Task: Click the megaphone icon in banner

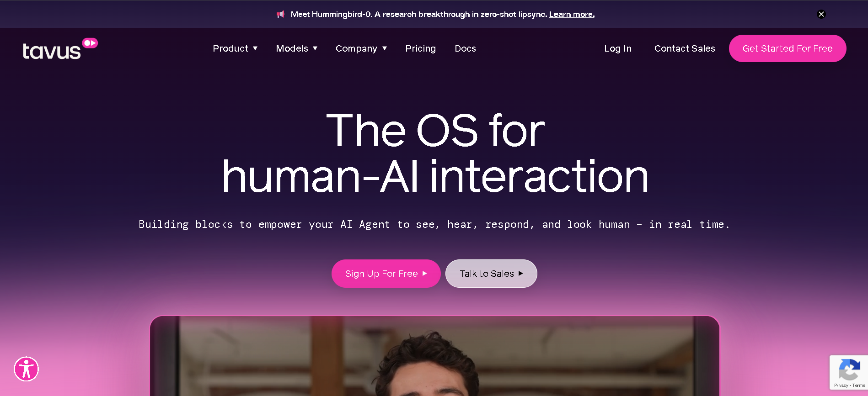Action: coord(281,14)
